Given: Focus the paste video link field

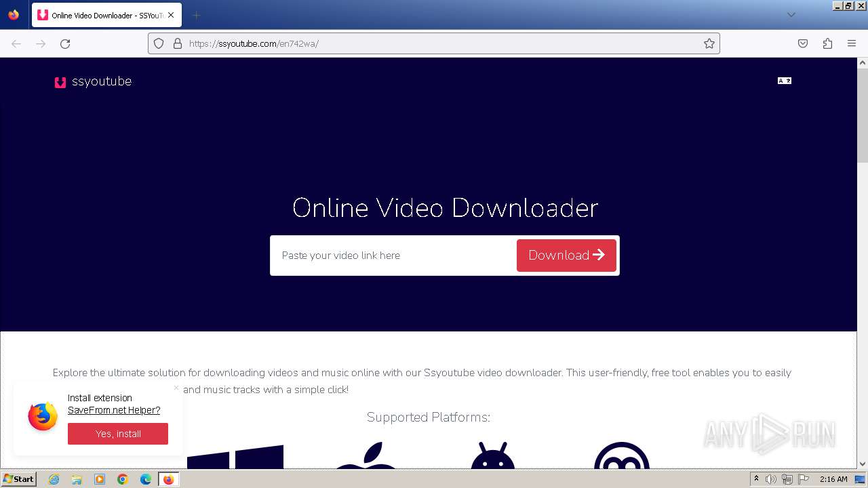Looking at the screenshot, I should pos(393,256).
